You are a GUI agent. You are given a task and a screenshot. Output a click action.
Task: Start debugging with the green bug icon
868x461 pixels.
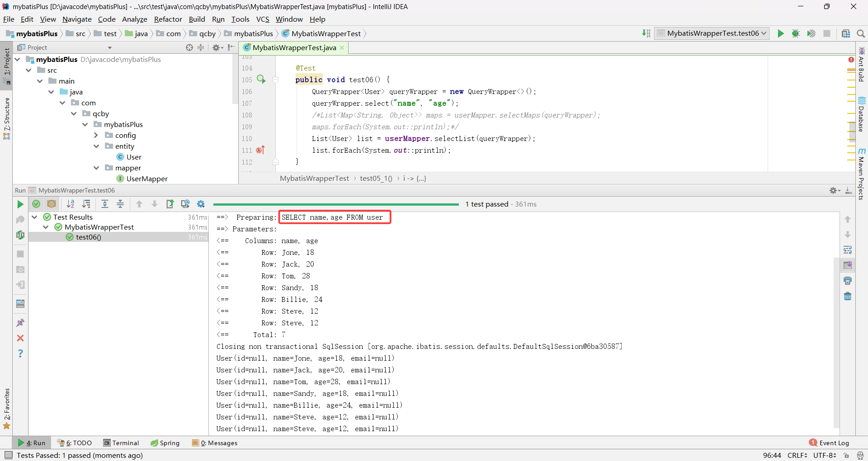[x=796, y=33]
